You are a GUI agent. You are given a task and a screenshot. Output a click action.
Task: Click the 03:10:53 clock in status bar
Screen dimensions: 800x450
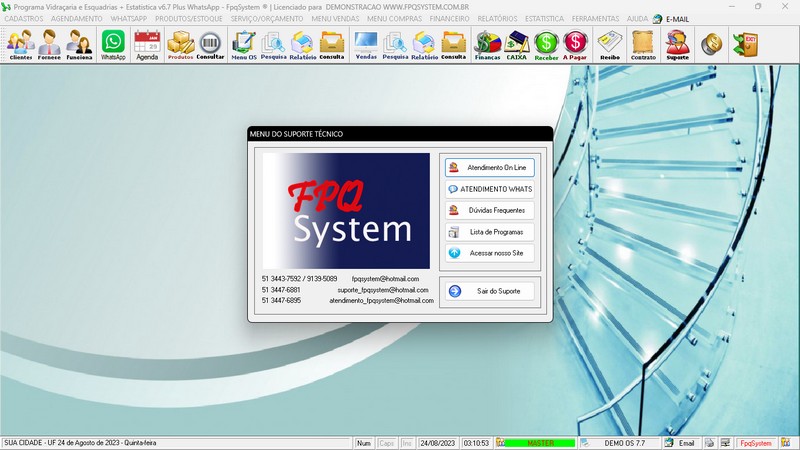tap(476, 443)
